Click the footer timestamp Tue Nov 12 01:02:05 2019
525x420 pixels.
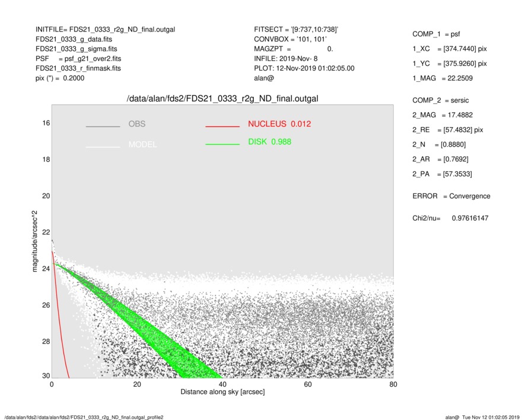click(x=491, y=417)
